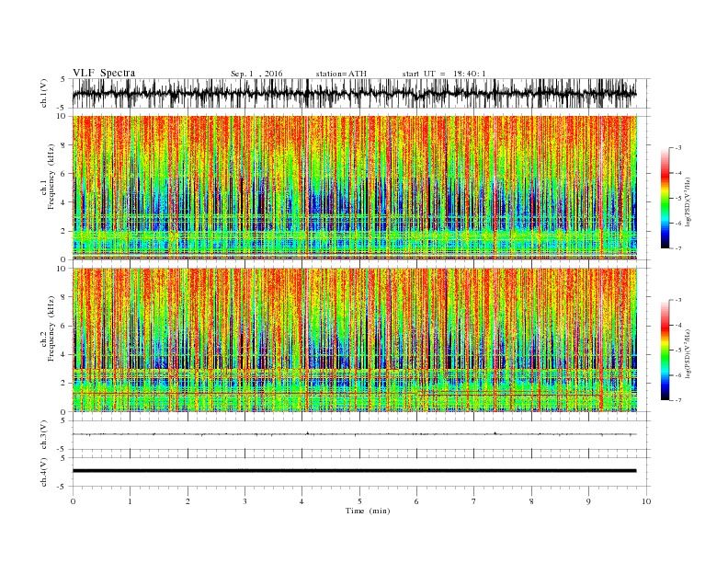
Task: Select the "Sep. 1 , 2016" date text
Action: [256, 74]
